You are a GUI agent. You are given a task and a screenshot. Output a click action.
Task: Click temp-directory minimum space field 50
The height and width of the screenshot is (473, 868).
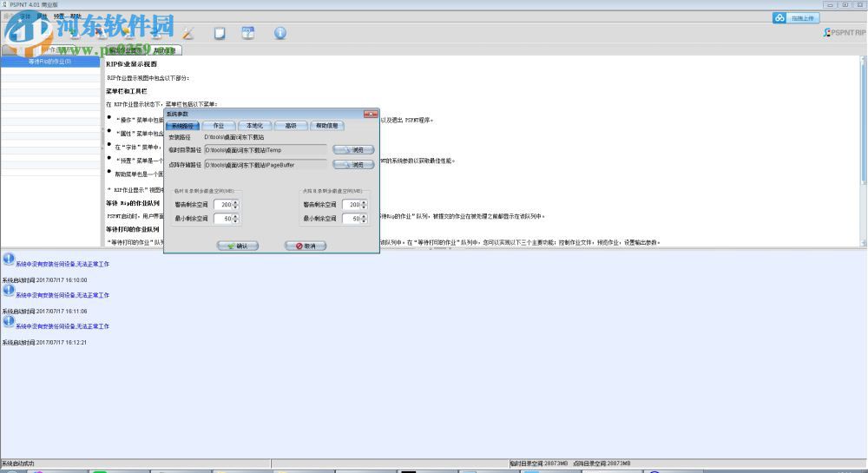click(223, 219)
